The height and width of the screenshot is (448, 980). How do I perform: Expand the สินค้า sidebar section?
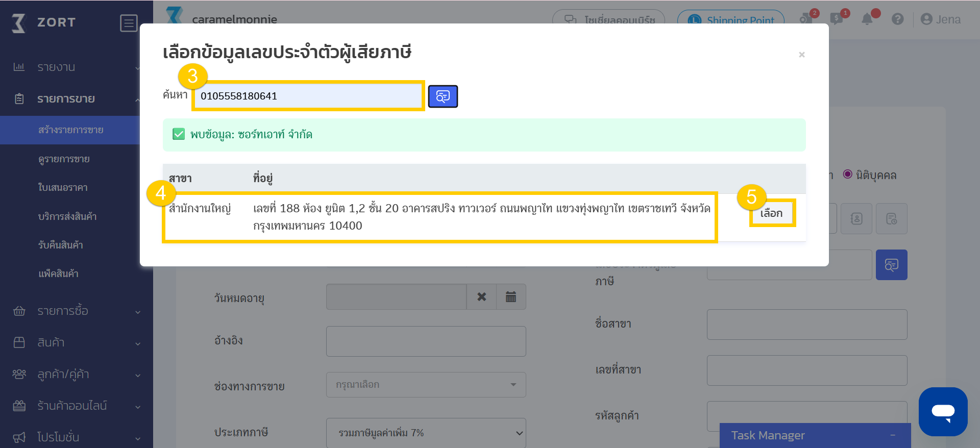point(77,343)
